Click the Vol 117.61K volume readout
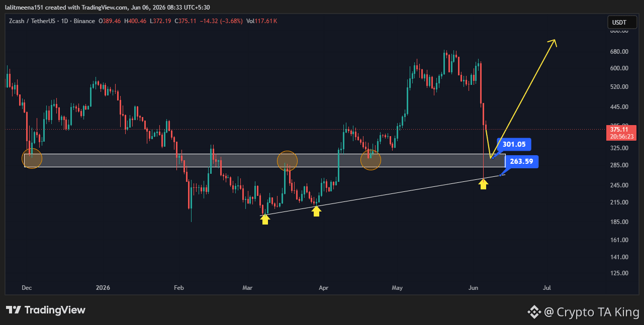Screen dimensions: 644x325 [x=261, y=21]
